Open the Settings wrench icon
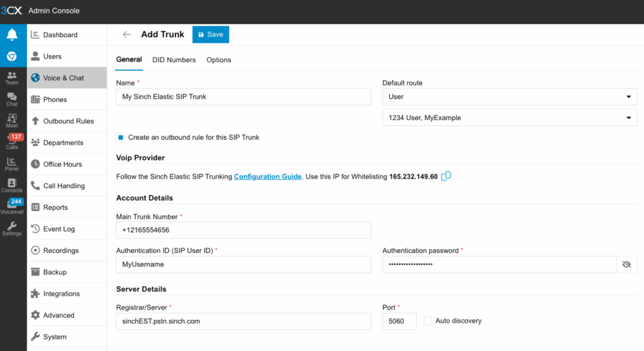Viewport: 644px width, 351px height. [x=11, y=228]
